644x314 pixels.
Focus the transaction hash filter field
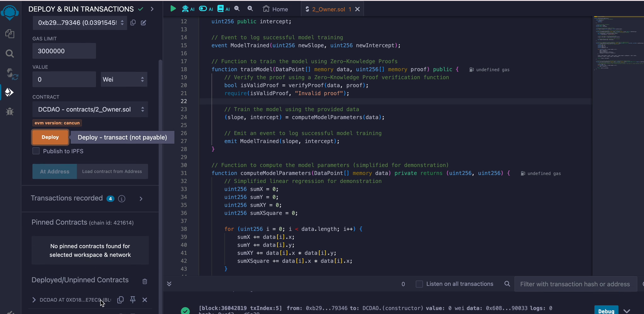coord(575,284)
